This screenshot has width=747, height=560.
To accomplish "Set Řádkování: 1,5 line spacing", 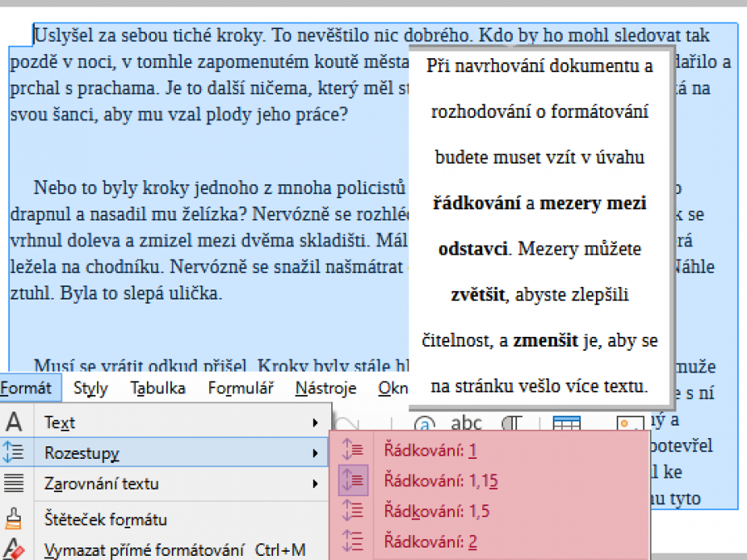I will (489, 511).
